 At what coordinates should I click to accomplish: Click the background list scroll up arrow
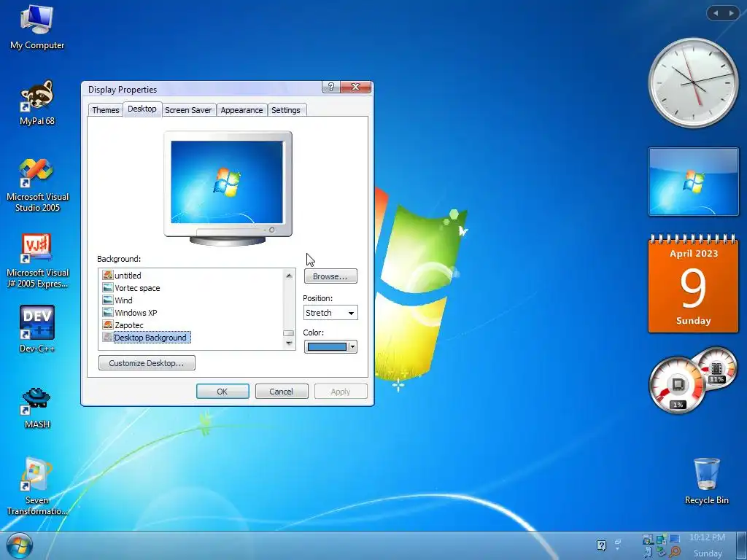click(x=289, y=276)
